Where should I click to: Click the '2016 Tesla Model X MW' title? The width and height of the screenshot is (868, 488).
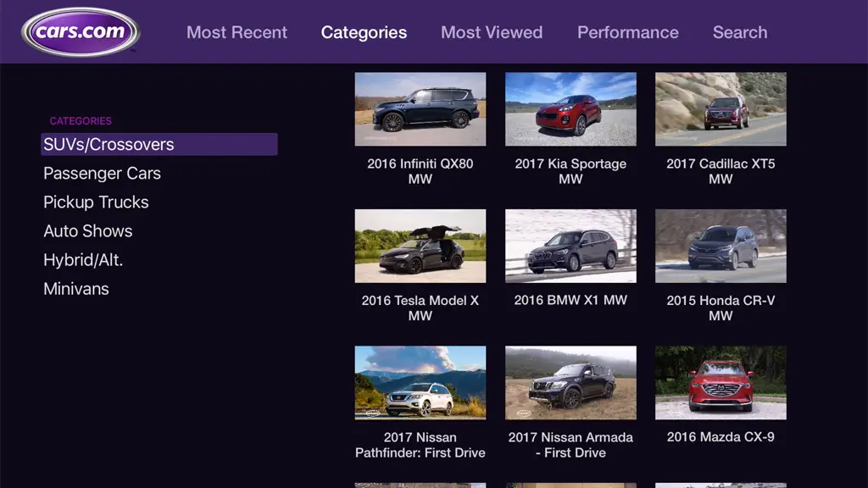[x=420, y=308]
